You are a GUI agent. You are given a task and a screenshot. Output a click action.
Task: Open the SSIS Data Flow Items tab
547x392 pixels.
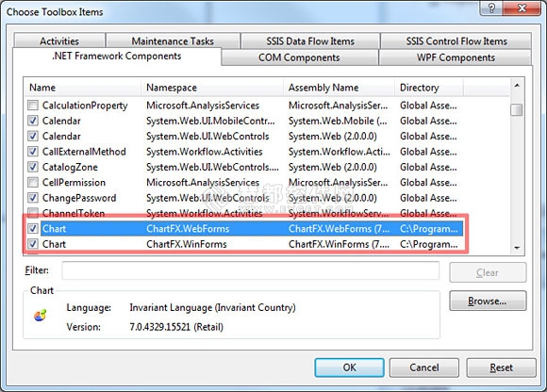(x=310, y=41)
